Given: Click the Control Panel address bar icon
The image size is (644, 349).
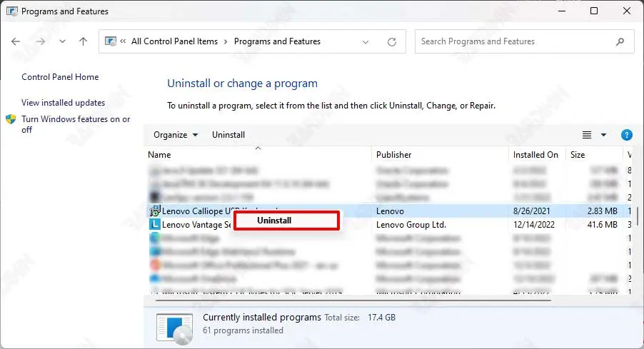Looking at the screenshot, I should [x=111, y=41].
